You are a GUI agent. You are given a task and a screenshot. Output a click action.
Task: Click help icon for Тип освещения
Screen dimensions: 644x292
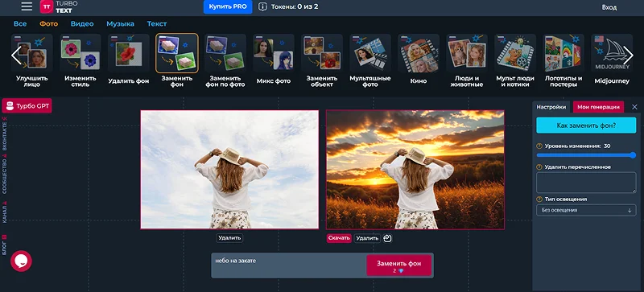(x=539, y=199)
